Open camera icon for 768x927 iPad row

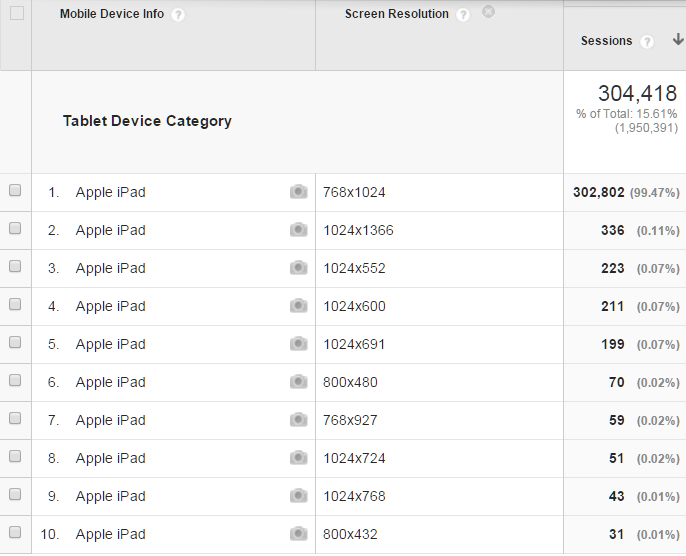[x=298, y=420]
